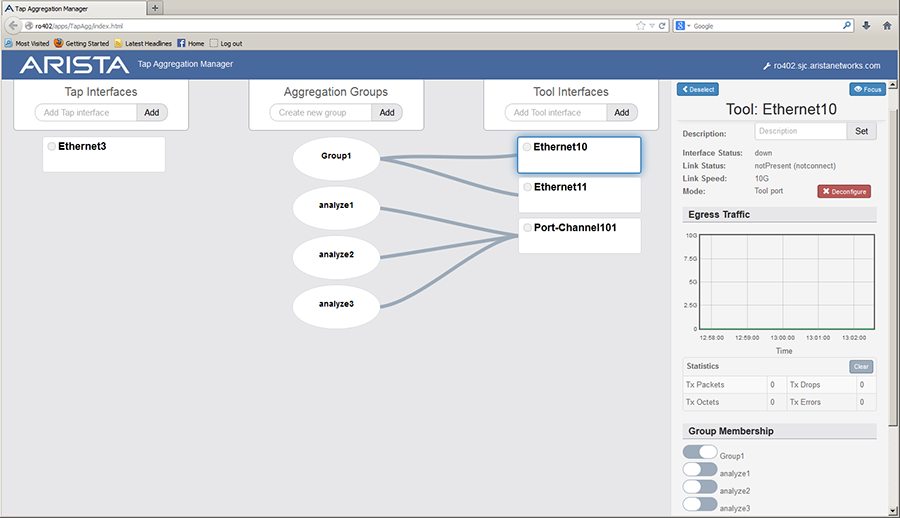This screenshot has height=518, width=900.
Task: Click the Ethernet11 tool interface label
Action: point(560,187)
